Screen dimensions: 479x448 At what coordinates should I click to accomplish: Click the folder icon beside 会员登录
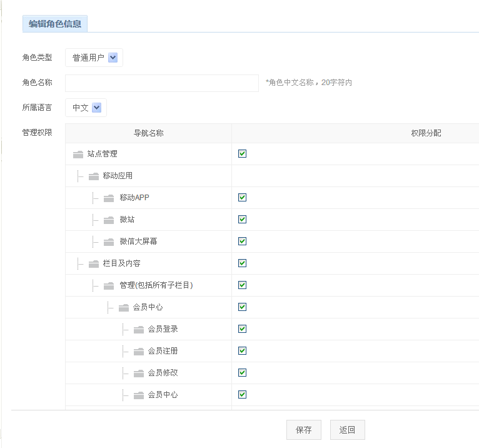[x=139, y=329]
